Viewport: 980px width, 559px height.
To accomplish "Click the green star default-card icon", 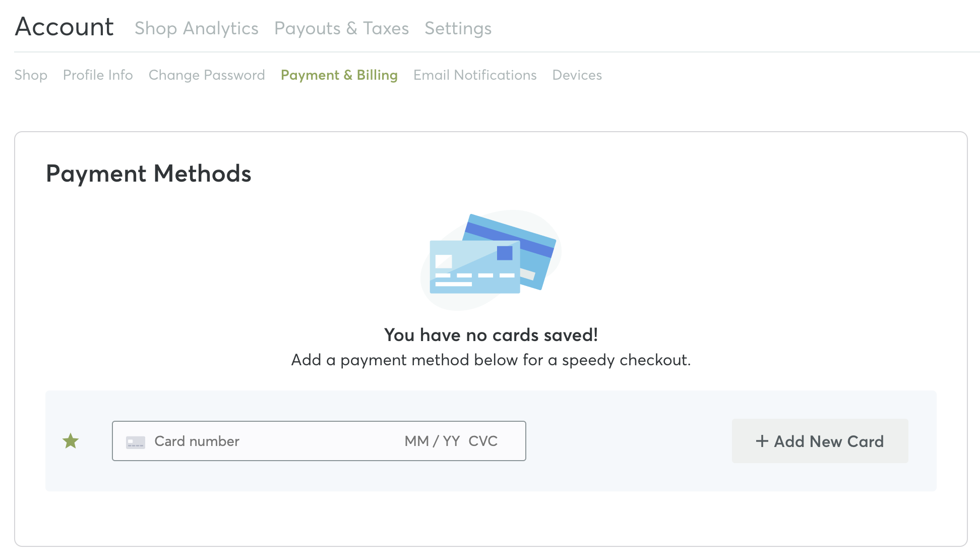I will 71,441.
